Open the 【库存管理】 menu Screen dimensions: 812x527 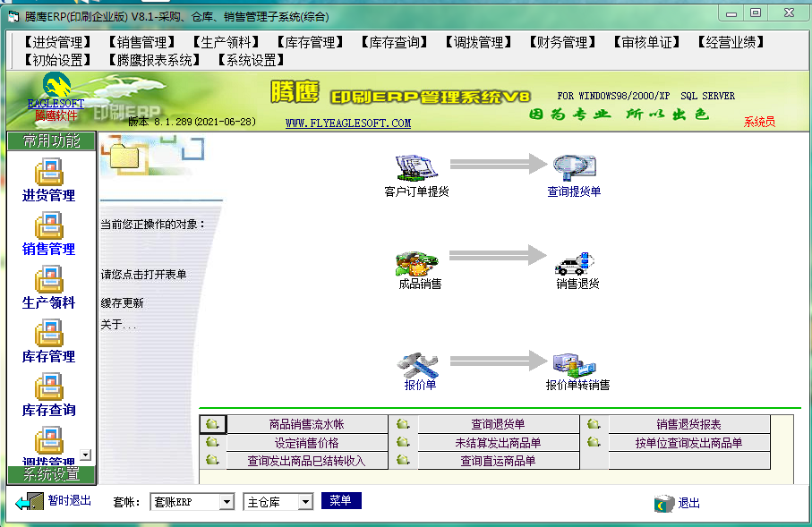310,42
